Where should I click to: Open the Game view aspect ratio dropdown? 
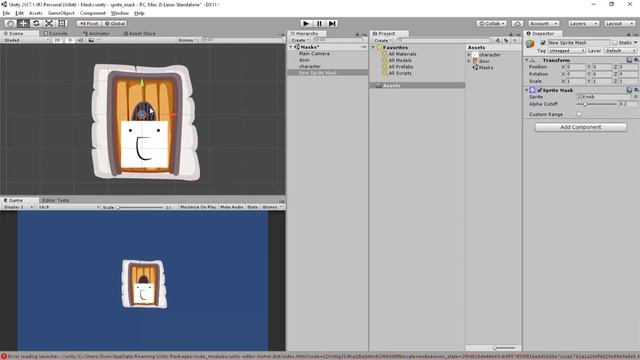(68, 207)
